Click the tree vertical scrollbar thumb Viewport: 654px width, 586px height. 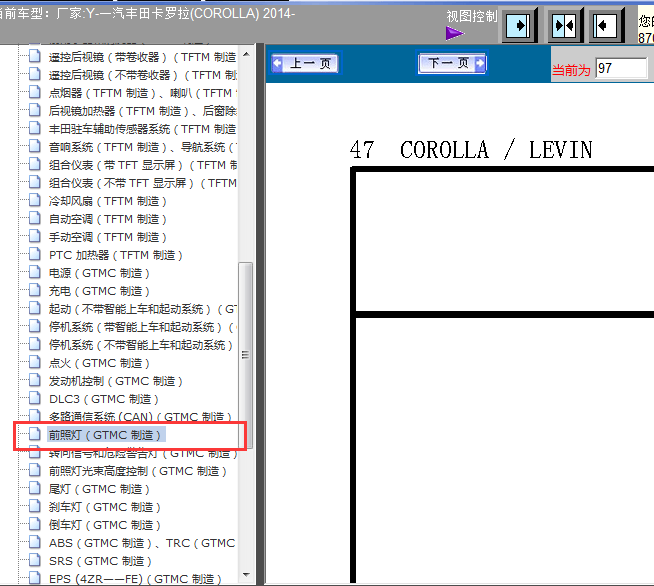click(x=246, y=355)
